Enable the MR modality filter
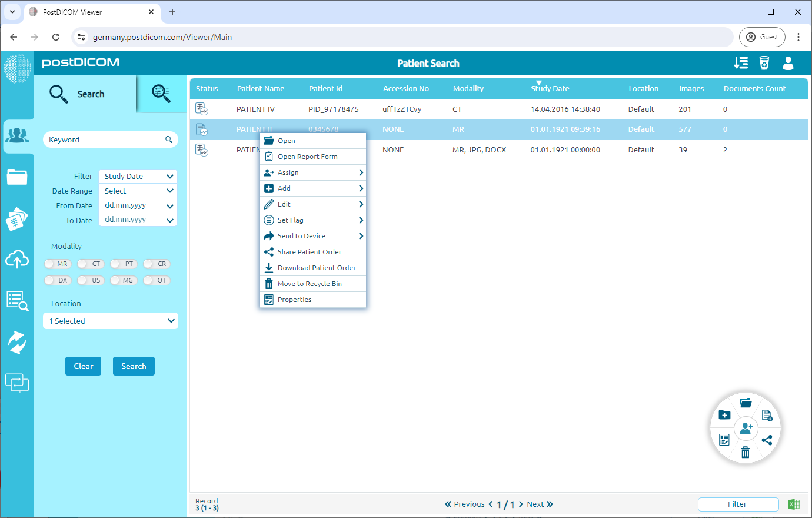The width and height of the screenshot is (812, 518). click(x=57, y=264)
